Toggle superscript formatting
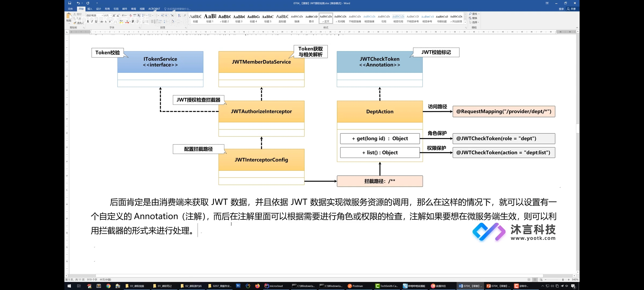The image size is (644, 290). (110, 21)
